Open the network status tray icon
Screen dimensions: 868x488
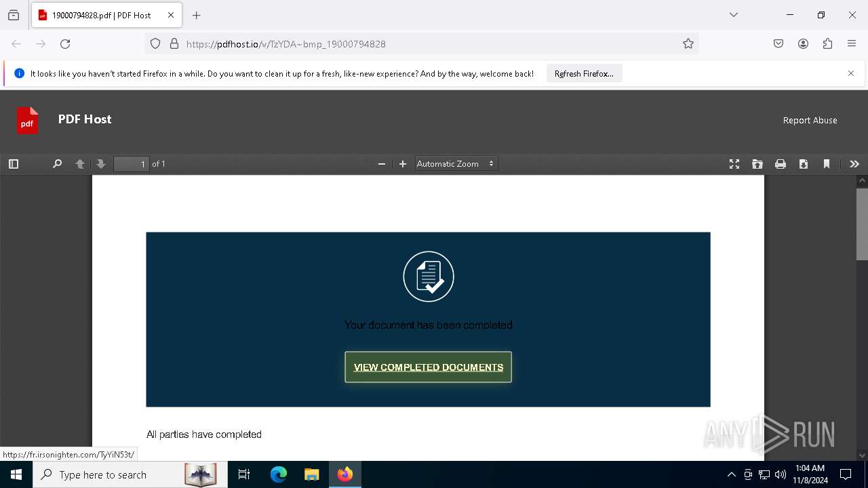click(x=764, y=474)
